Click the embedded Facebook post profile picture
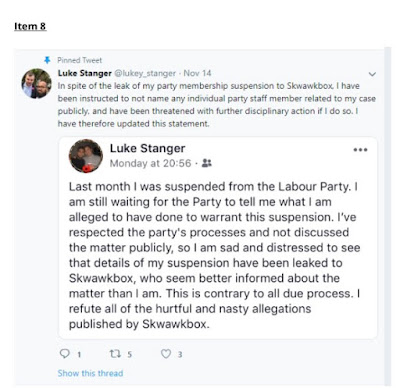The height and width of the screenshot is (388, 400). click(86, 156)
